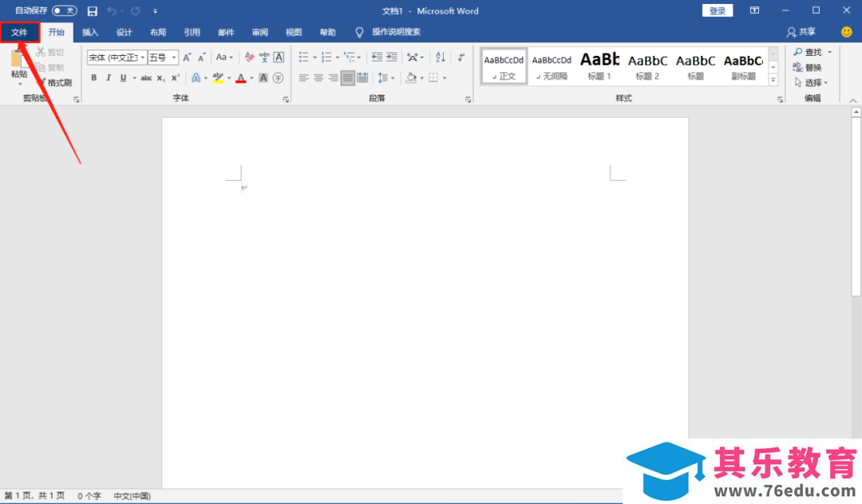
Task: Click the Clear Formatting eraser icon
Action: pos(250,57)
